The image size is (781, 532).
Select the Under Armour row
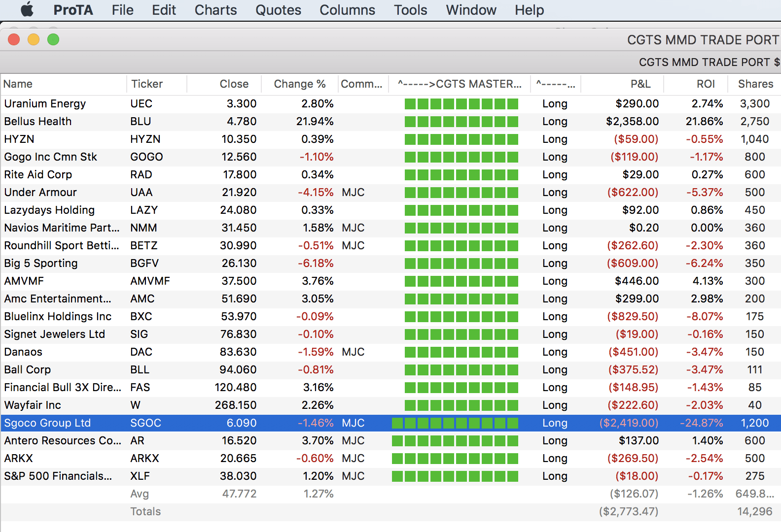coord(390,192)
